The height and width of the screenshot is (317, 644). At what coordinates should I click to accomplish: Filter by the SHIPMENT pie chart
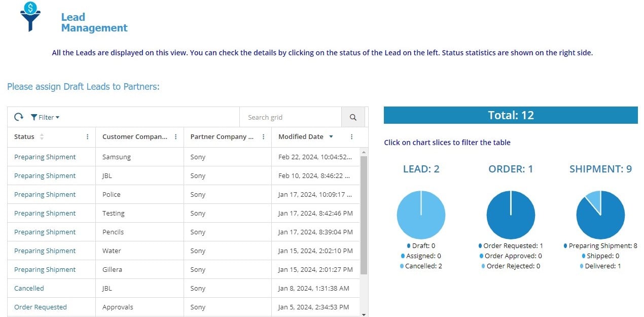click(603, 218)
